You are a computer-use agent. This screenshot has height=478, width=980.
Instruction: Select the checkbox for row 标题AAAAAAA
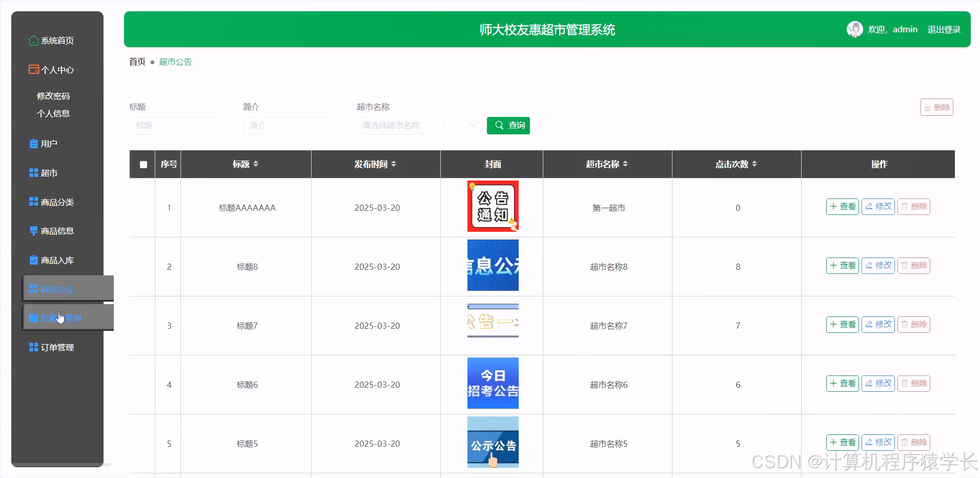(143, 208)
